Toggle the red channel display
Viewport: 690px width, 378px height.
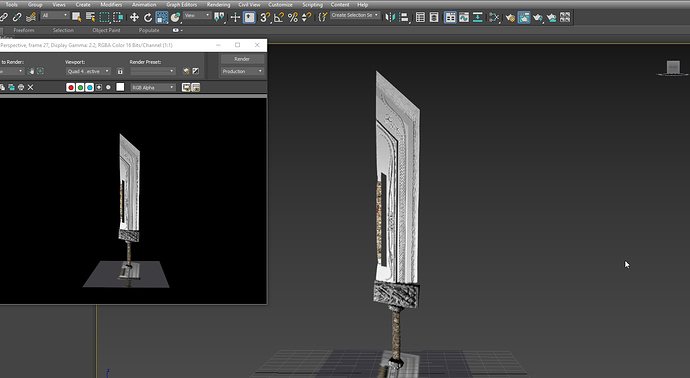(70, 87)
